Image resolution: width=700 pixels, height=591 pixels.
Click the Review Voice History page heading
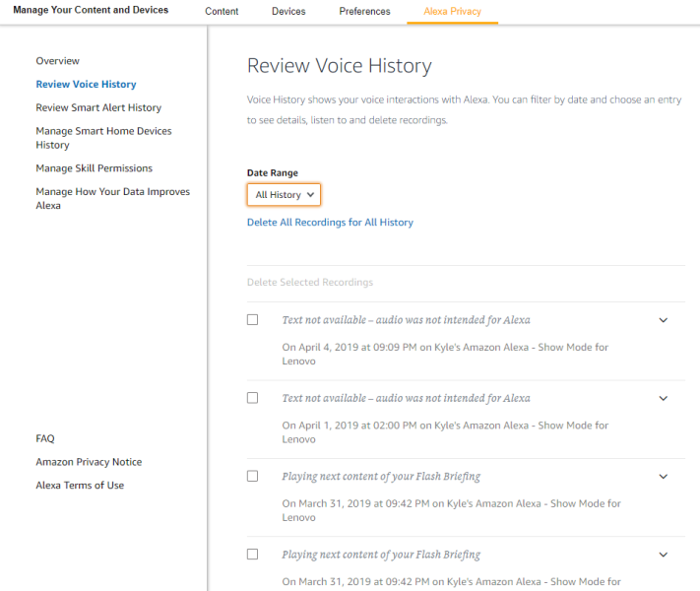pyautogui.click(x=340, y=66)
